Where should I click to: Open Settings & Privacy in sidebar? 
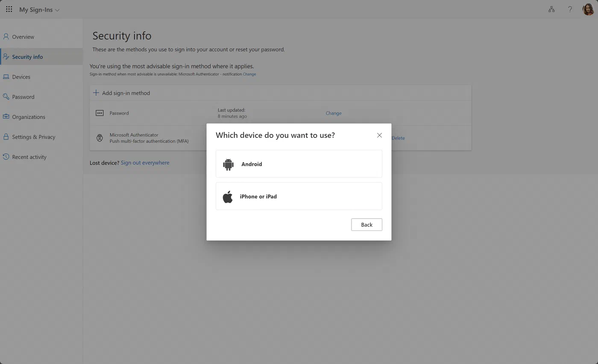41,137
